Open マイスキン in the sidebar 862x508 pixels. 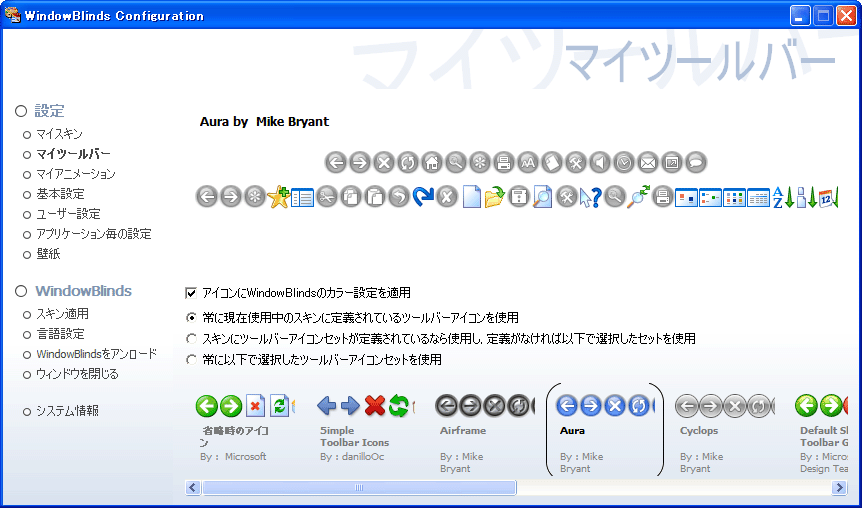tap(59, 134)
